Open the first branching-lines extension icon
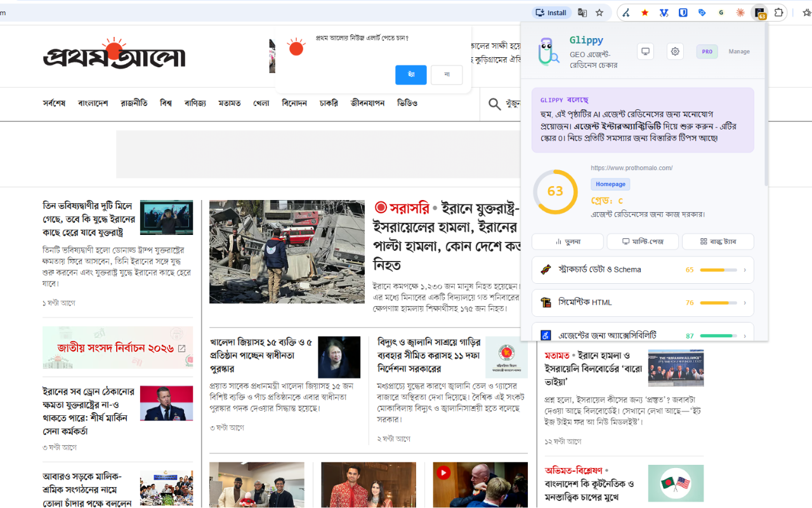Screen dimensions: 812x508 tap(626, 13)
